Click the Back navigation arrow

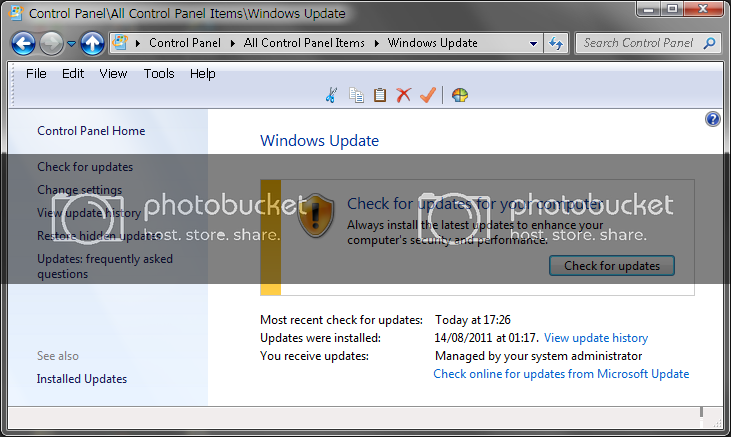click(23, 44)
